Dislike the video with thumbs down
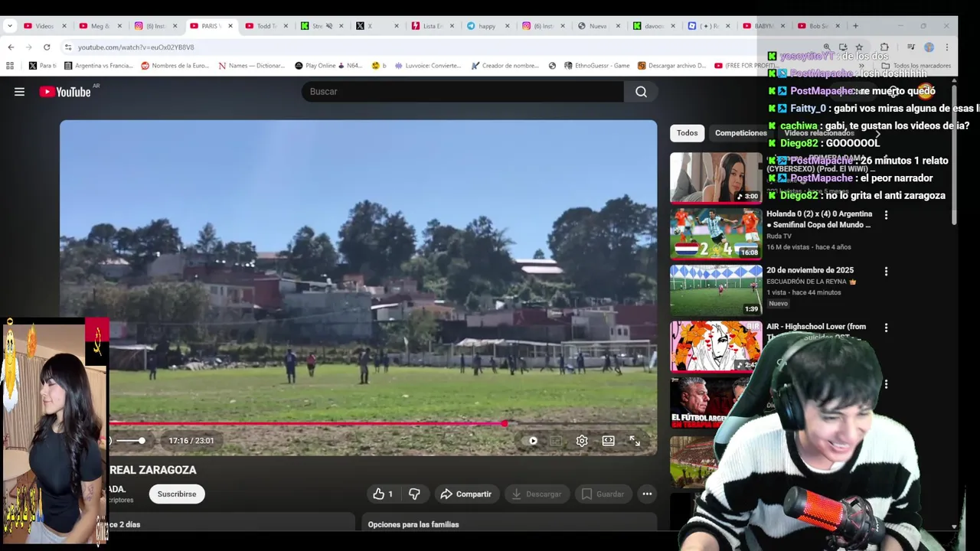This screenshot has height=551, width=980. (414, 494)
